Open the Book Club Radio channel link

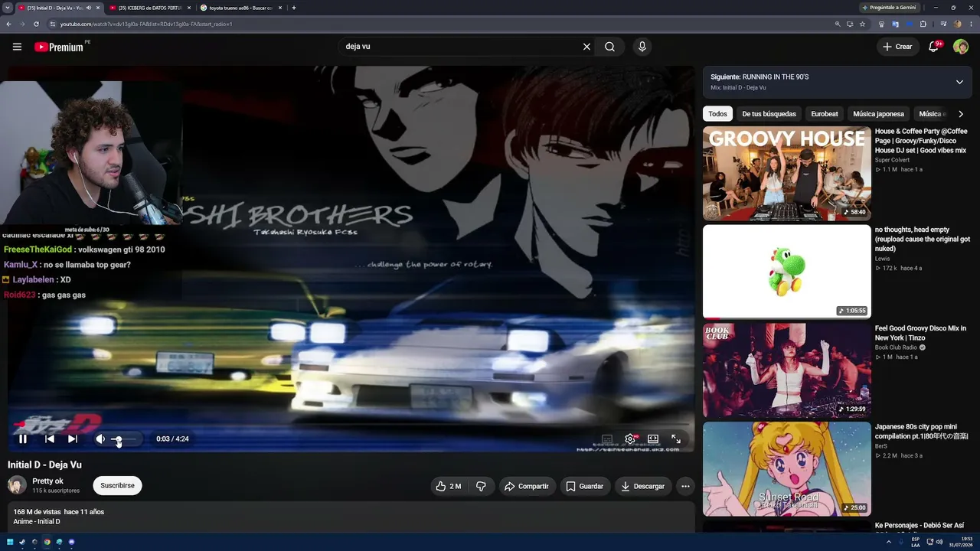click(896, 347)
